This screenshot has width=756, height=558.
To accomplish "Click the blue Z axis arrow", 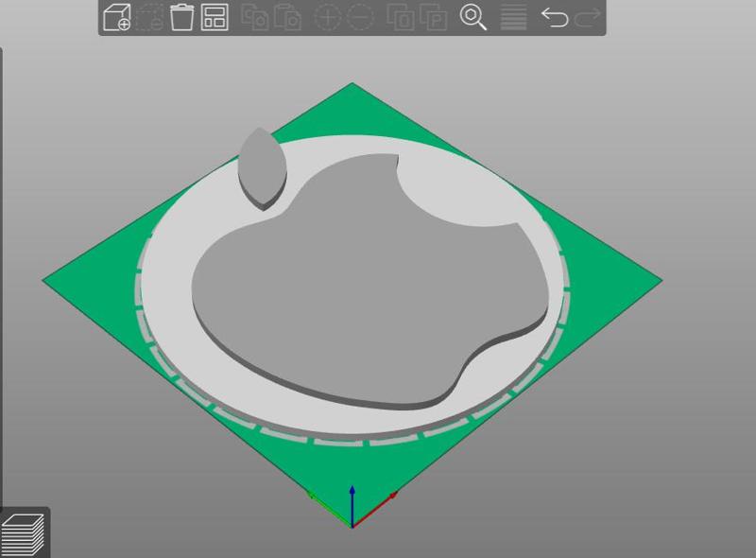I will (352, 504).
